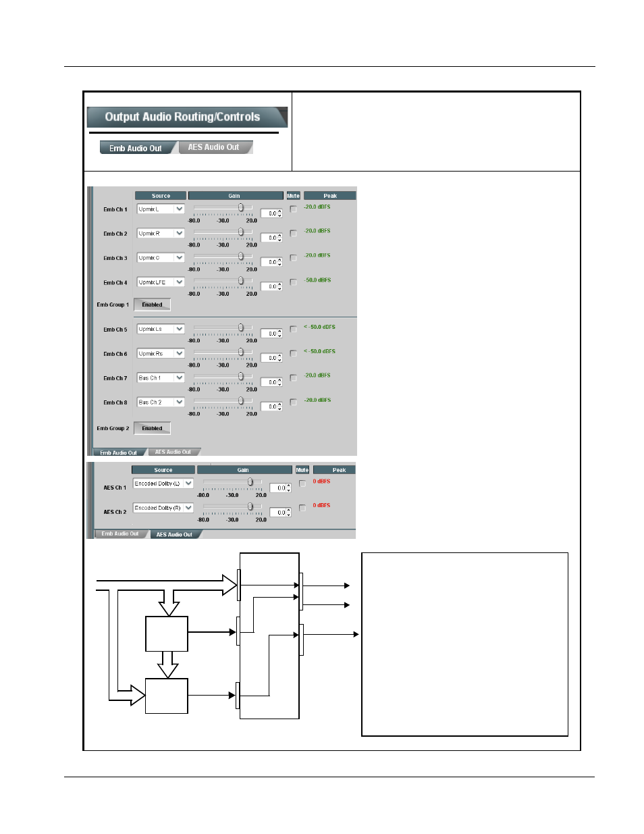Open Emb Ch 3 source dropdown (Upmix C)
This screenshot has height=834, width=644.
point(161,258)
